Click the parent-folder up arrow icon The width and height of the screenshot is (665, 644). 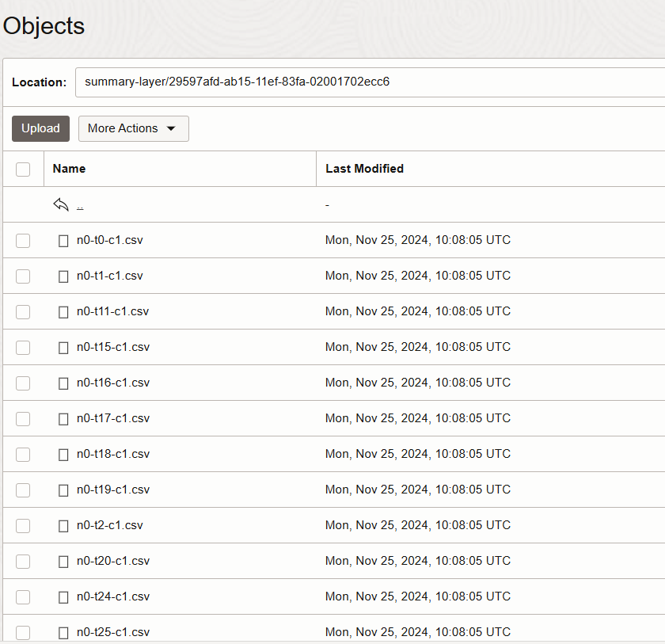pyautogui.click(x=61, y=204)
